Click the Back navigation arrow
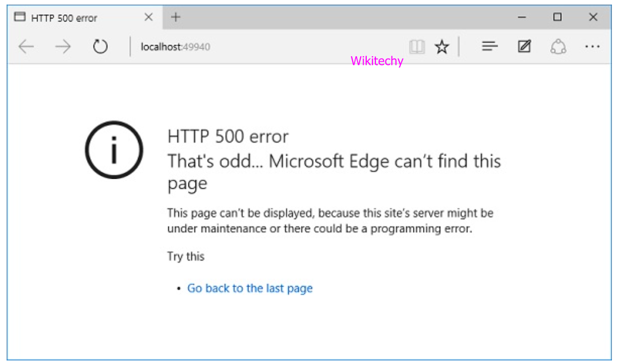This screenshot has width=618, height=364. pyautogui.click(x=26, y=47)
